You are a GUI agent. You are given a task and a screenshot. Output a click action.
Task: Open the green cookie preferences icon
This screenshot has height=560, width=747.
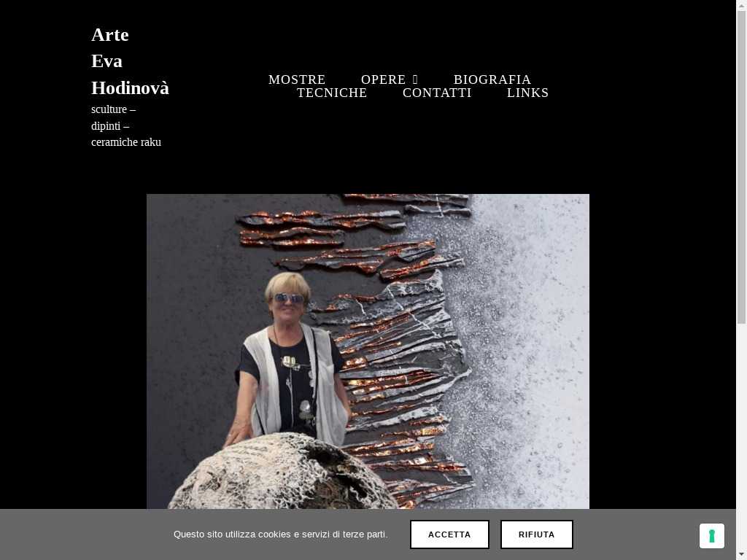(712, 536)
